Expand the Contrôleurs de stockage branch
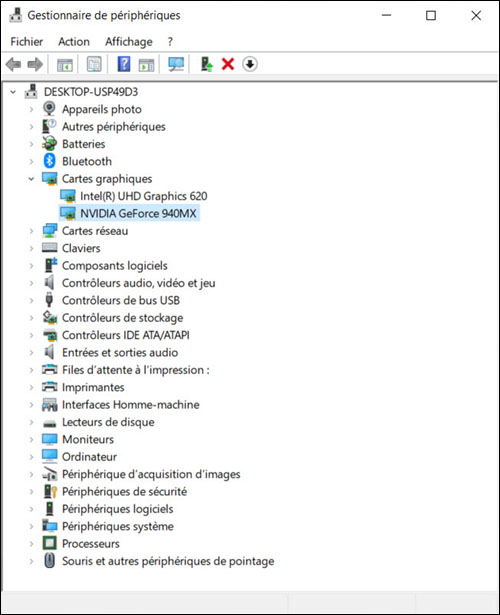Screen dimensions: 500x615 31,318
